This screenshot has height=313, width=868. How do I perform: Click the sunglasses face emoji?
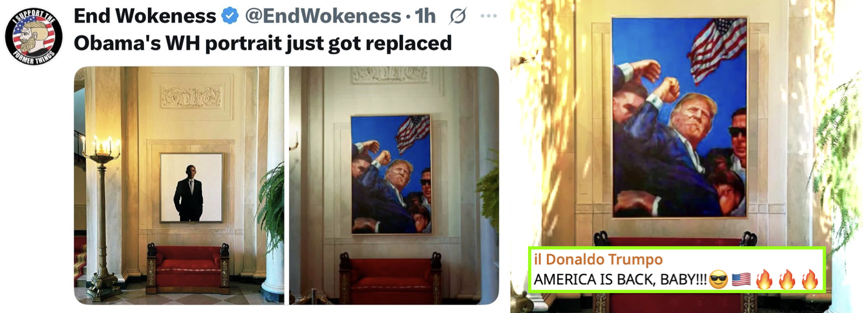718,280
